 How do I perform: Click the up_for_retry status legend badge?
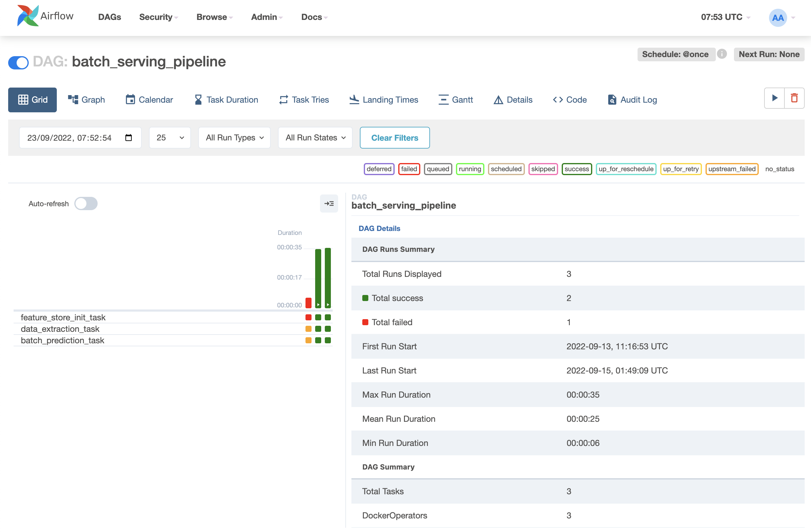pos(681,169)
